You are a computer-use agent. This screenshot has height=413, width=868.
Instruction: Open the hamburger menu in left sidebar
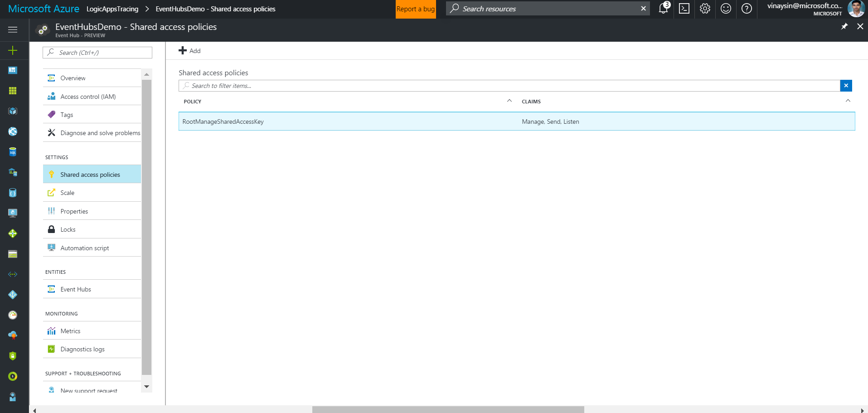coord(13,29)
